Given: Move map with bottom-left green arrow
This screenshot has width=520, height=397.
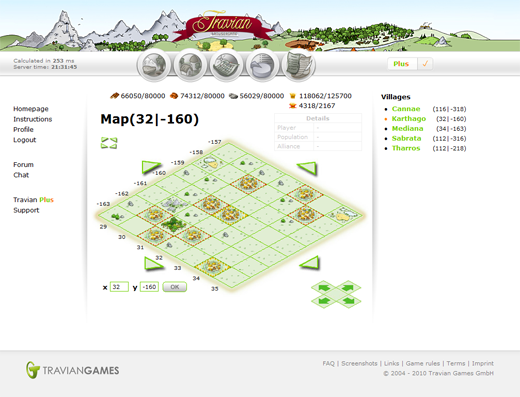Looking at the screenshot, I should (x=153, y=263).
